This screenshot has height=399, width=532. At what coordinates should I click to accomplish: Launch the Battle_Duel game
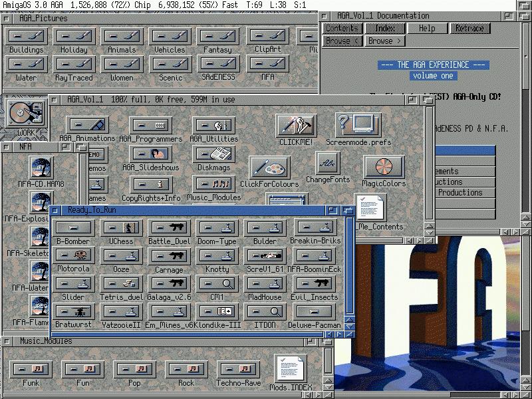click(x=170, y=227)
